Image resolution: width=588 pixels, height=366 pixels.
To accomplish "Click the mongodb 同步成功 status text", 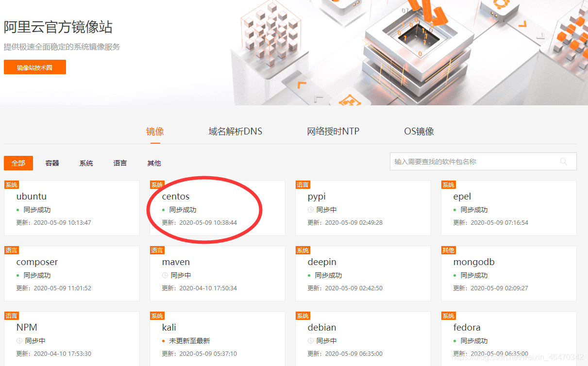I will click(474, 275).
